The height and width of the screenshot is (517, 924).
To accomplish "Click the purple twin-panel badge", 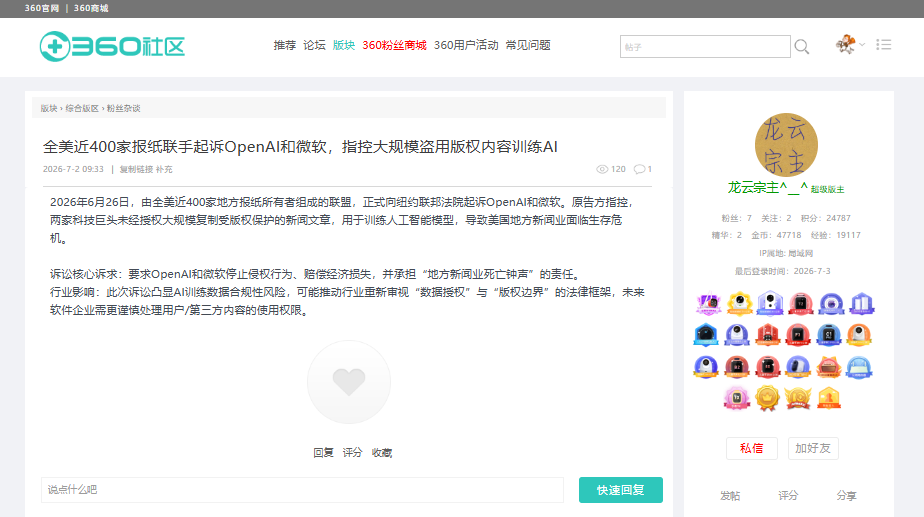I will pos(862,304).
